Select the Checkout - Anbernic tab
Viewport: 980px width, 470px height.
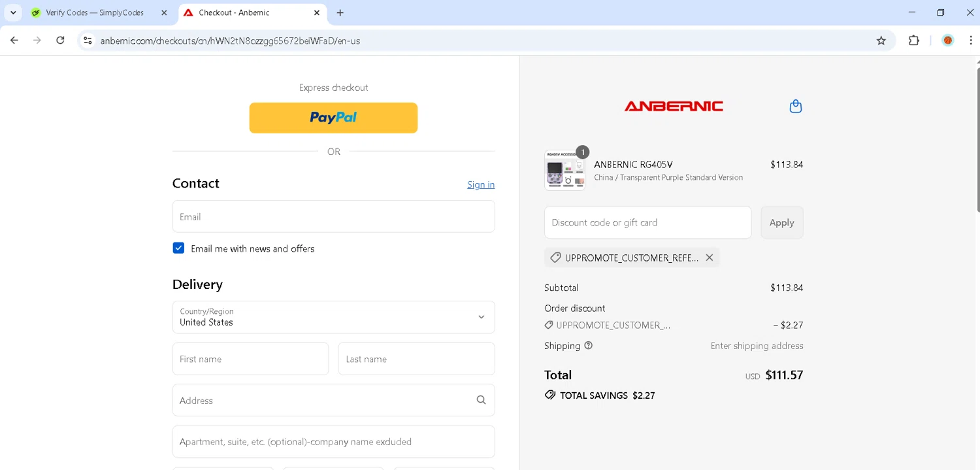click(x=252, y=12)
